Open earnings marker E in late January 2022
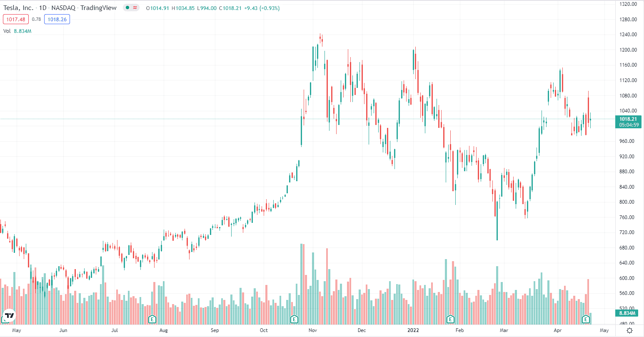This screenshot has height=337, width=644. point(450,320)
